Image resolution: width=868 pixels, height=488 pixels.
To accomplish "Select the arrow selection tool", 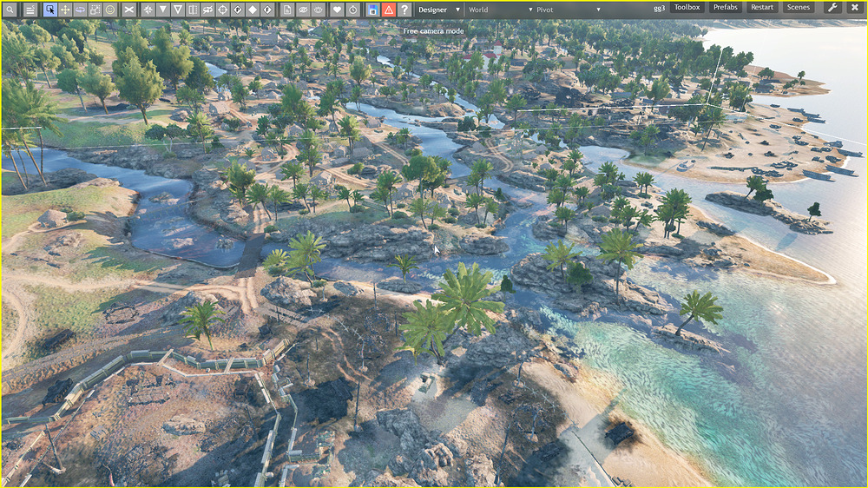I will coord(49,10).
